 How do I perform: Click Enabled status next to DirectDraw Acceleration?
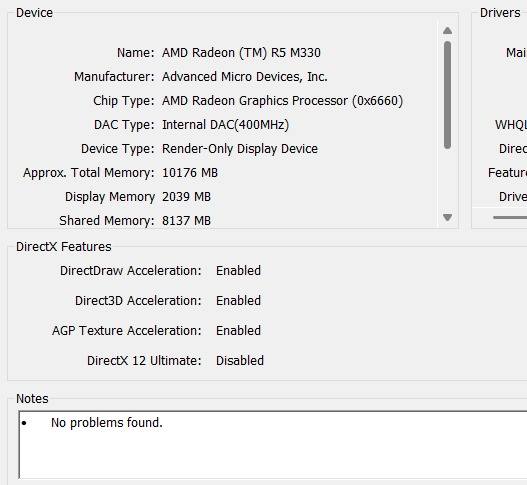(239, 271)
